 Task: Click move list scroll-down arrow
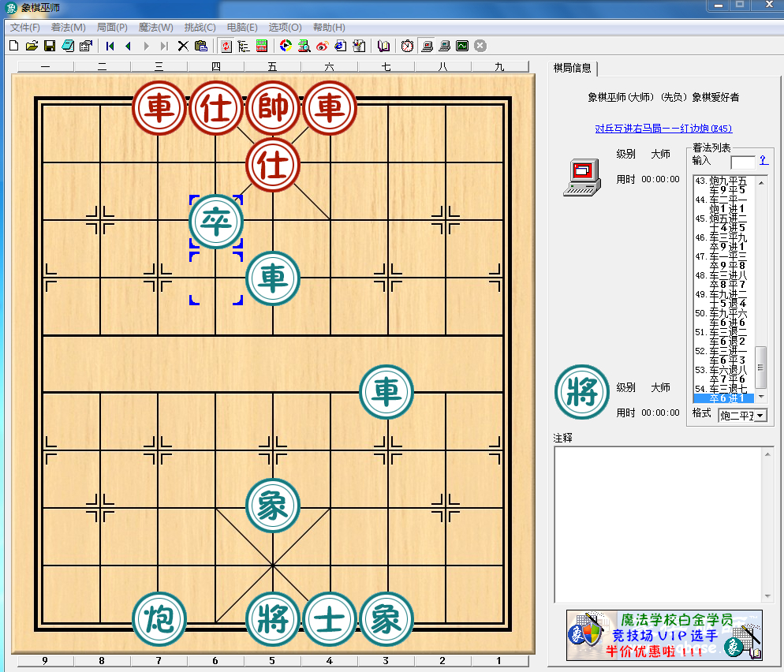coord(761,397)
